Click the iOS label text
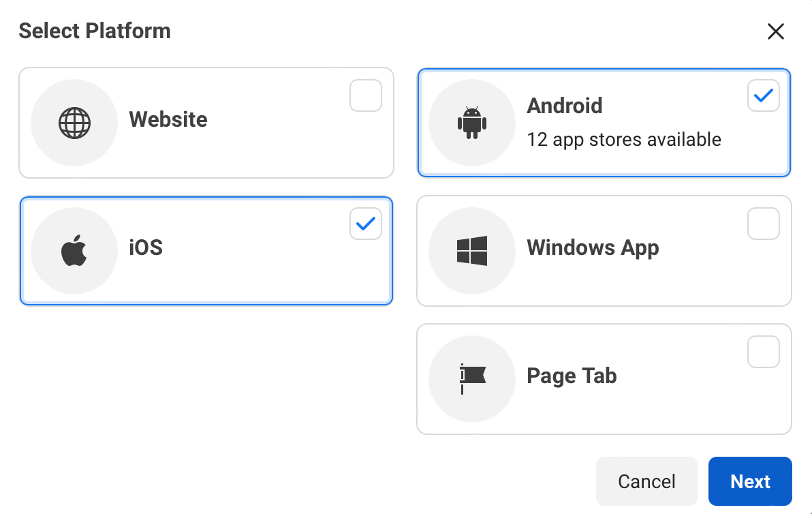Screen dimensions: 812x514 146,247
